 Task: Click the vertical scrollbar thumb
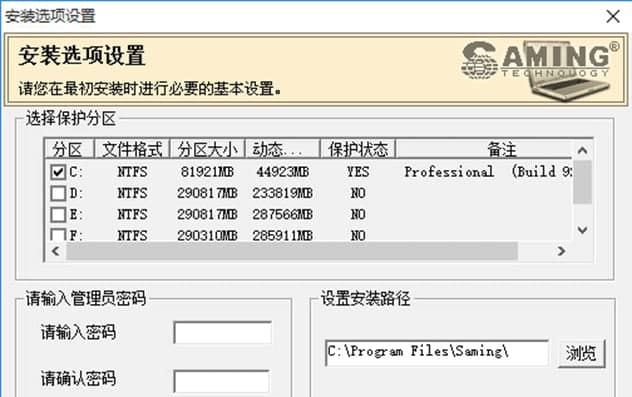coord(582,182)
